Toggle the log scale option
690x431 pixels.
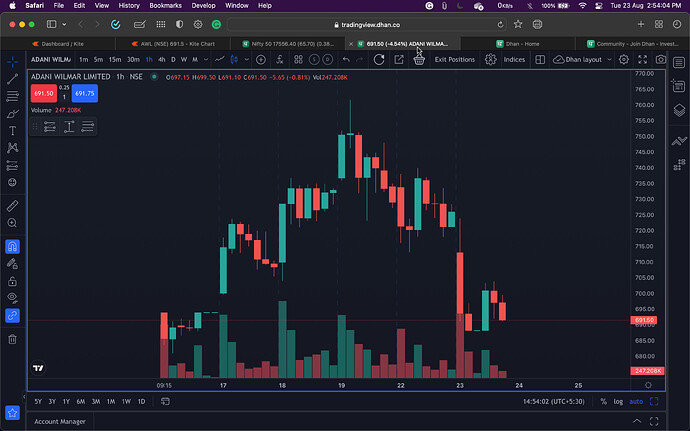(618, 402)
